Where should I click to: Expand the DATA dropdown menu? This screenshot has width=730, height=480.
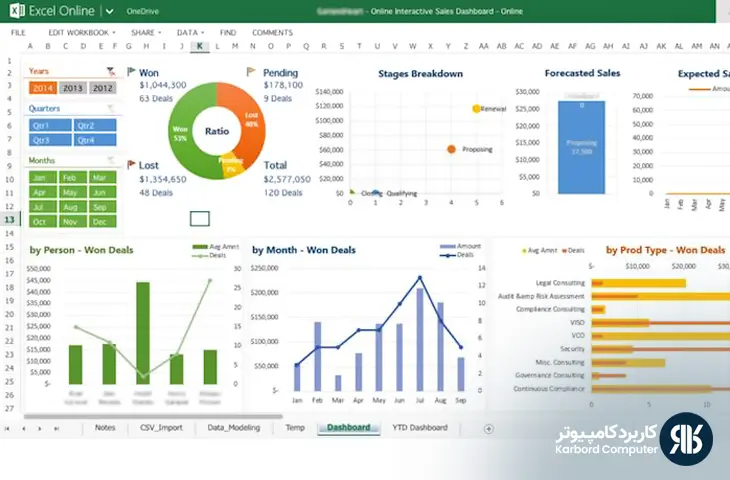pos(190,33)
